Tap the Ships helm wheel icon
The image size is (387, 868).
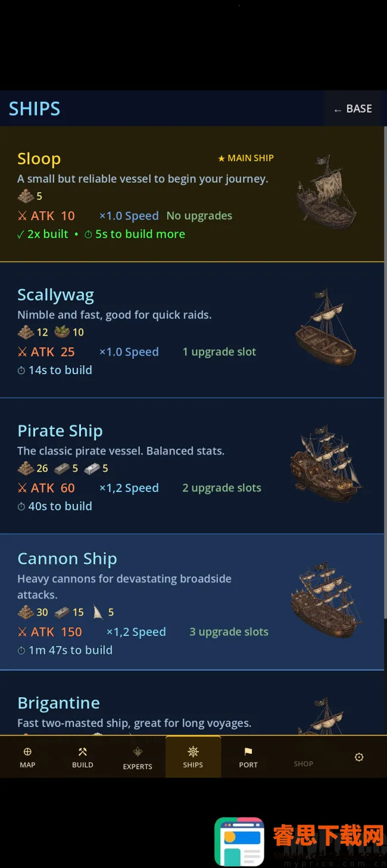click(193, 751)
